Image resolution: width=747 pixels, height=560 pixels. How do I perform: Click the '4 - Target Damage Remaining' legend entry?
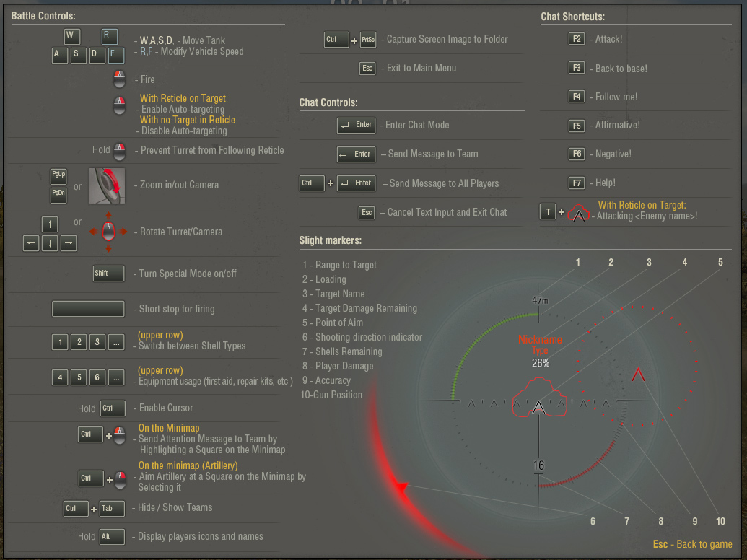[x=359, y=309]
